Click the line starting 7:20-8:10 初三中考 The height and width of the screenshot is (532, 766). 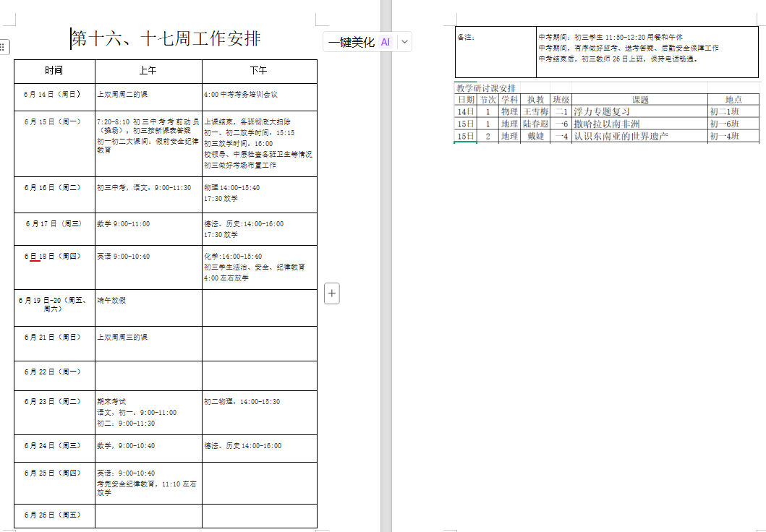tap(148, 121)
